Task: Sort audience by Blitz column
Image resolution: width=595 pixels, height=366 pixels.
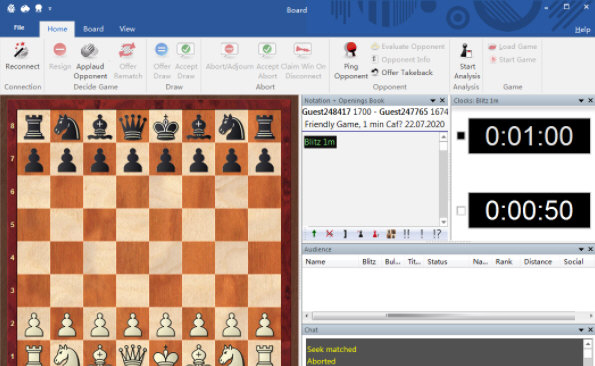Action: click(369, 262)
